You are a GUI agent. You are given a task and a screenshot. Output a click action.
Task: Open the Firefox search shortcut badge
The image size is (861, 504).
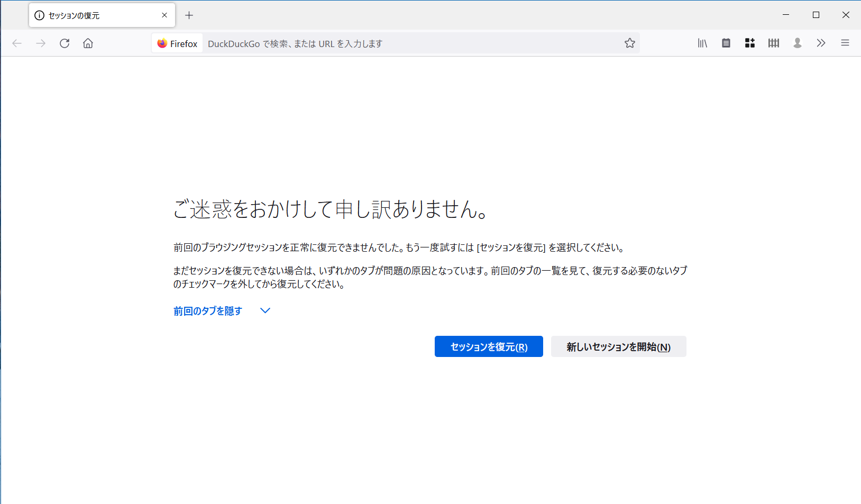click(177, 43)
